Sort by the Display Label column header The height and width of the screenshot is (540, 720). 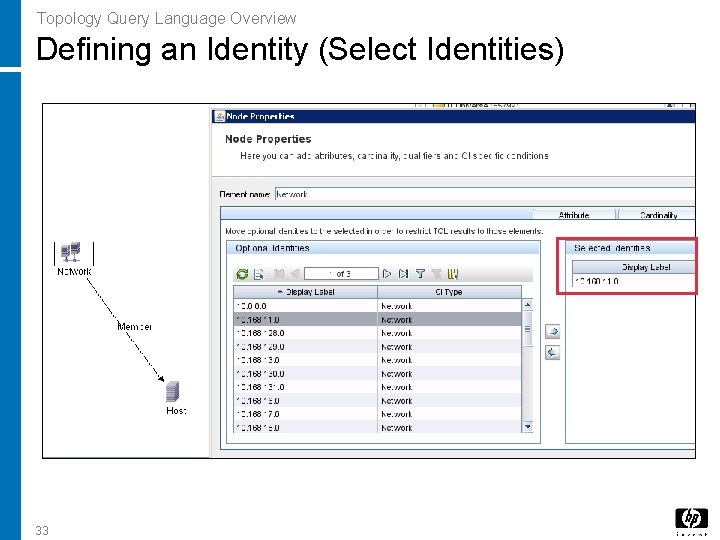[305, 292]
